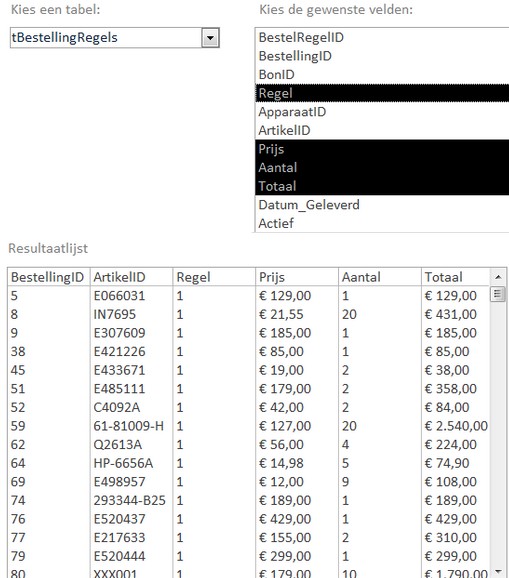Select BonID in the field list
Image resolution: width=509 pixels, height=578 pixels.
(382, 74)
